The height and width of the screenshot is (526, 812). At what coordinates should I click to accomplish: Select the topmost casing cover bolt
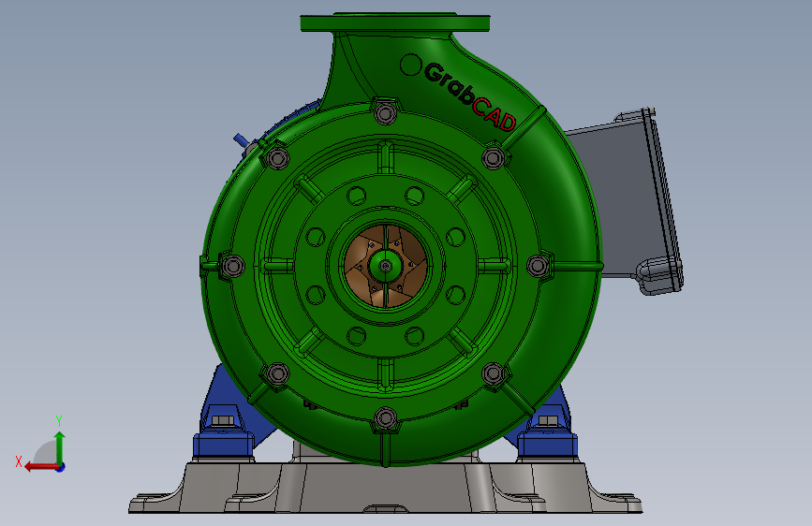385,113
